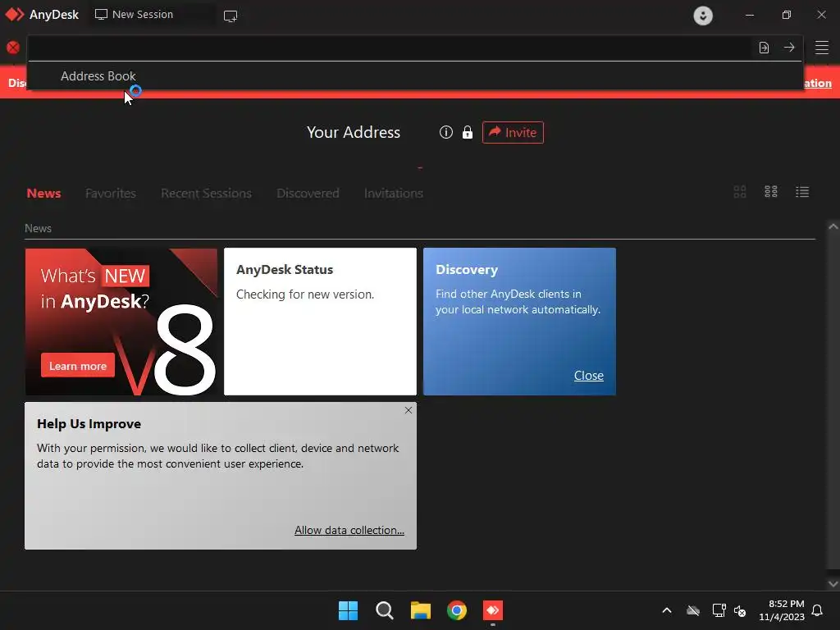This screenshot has height=630, width=840.
Task: Click the Invite button
Action: (x=513, y=132)
